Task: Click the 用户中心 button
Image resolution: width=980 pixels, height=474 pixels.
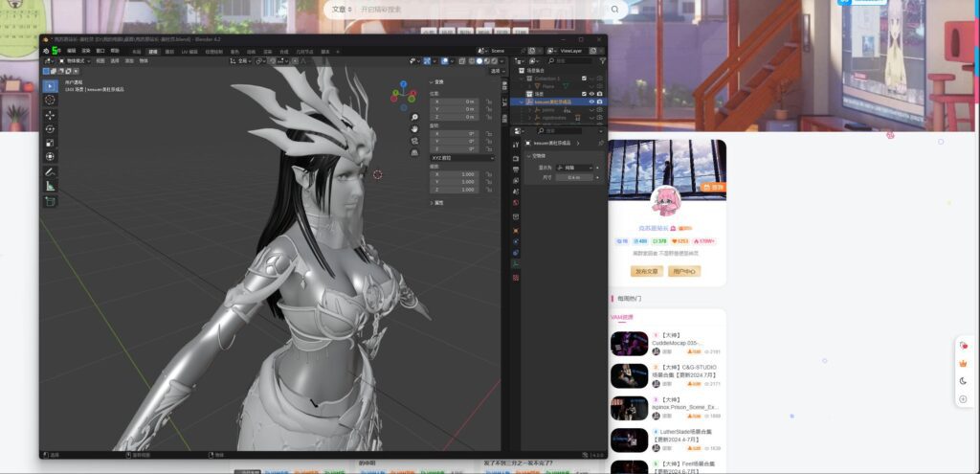Action: coord(684,271)
